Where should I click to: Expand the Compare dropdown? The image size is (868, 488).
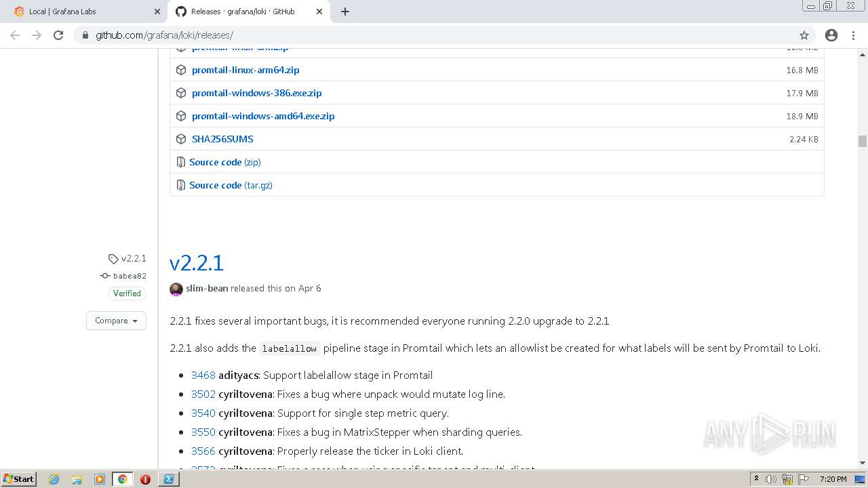[x=116, y=321]
